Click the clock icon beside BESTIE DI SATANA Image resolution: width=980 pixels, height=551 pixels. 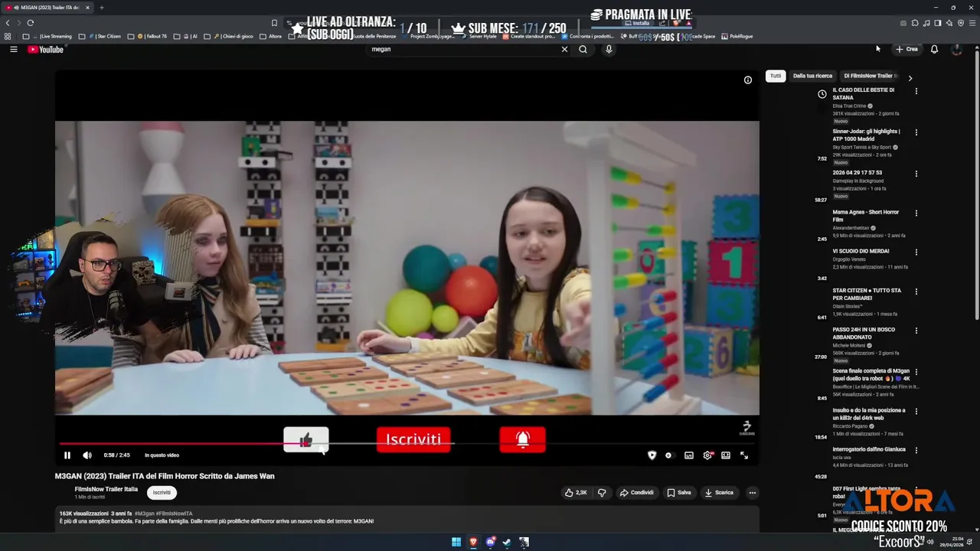point(822,95)
